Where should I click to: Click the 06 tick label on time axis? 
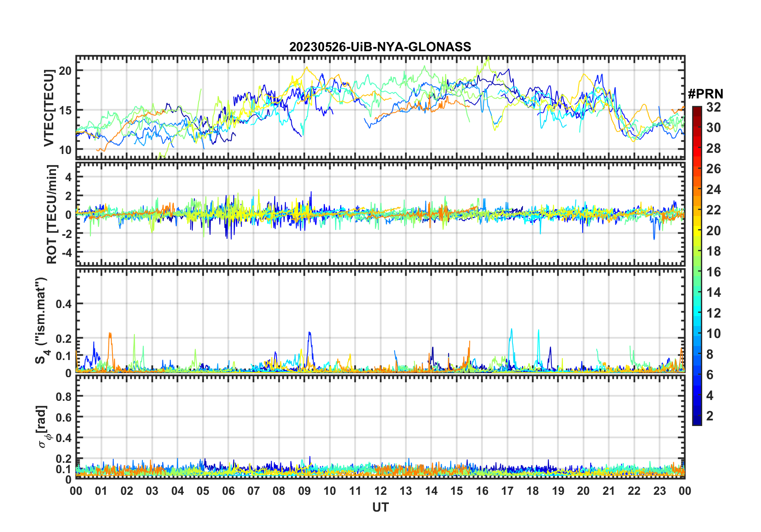228,491
